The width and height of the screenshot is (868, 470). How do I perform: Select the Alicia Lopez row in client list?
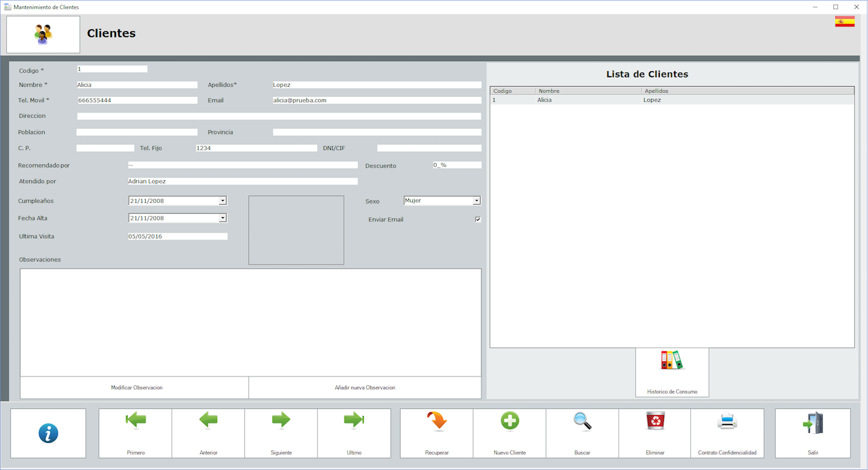576,100
